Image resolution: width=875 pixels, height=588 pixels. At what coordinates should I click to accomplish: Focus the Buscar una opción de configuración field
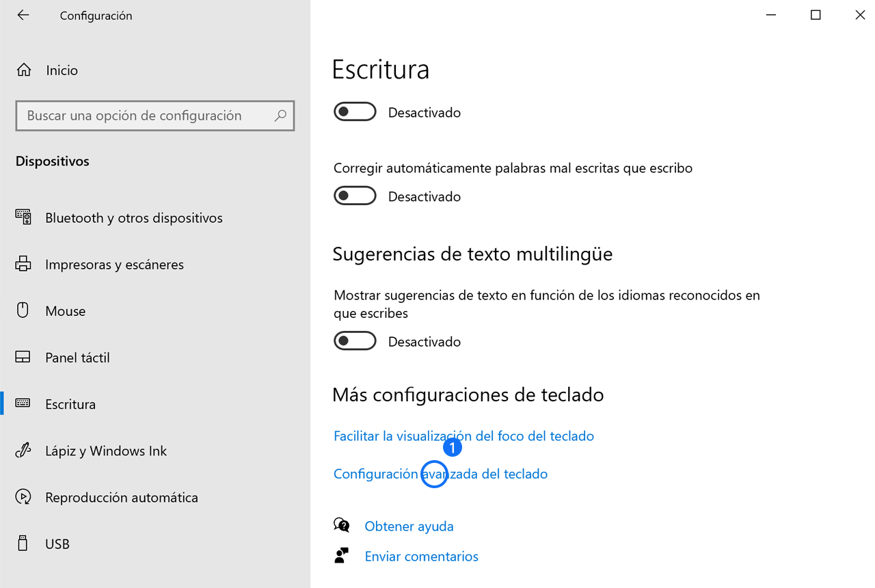tap(155, 116)
